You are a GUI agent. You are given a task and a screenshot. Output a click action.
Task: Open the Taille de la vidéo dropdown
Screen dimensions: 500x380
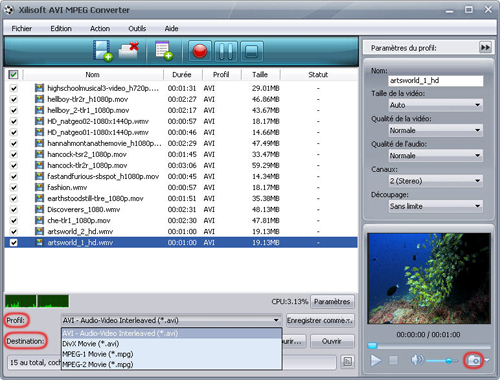[x=436, y=105]
